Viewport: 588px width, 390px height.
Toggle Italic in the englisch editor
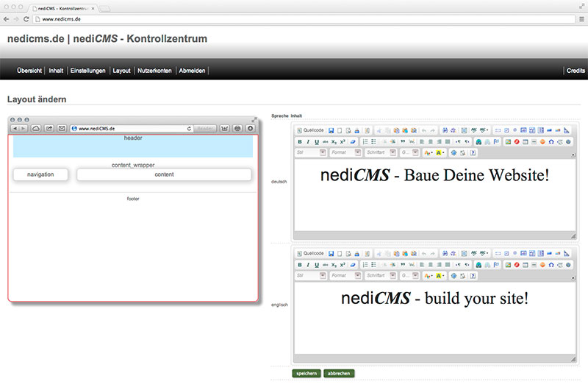click(x=308, y=265)
